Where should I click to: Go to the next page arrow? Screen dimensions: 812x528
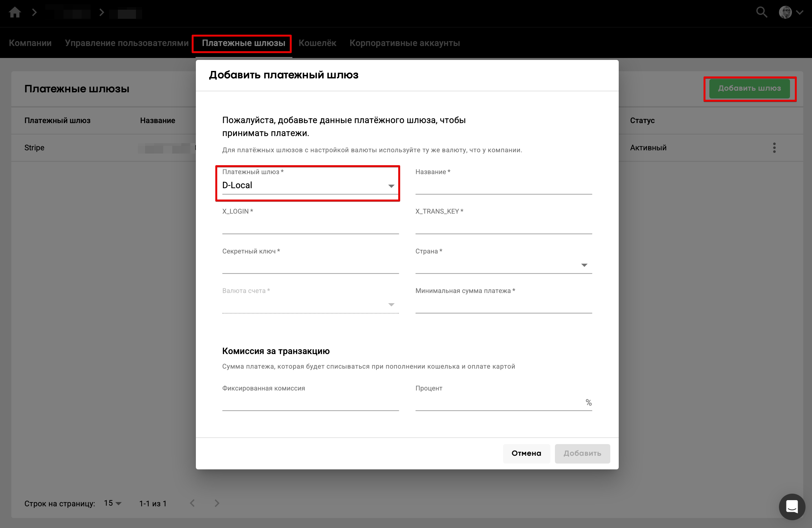[217, 503]
